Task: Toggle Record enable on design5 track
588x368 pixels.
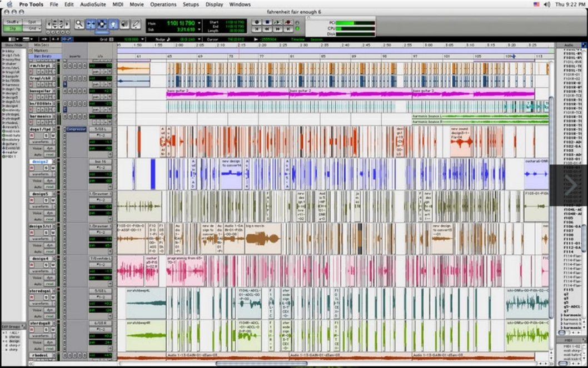Action: click(x=32, y=200)
